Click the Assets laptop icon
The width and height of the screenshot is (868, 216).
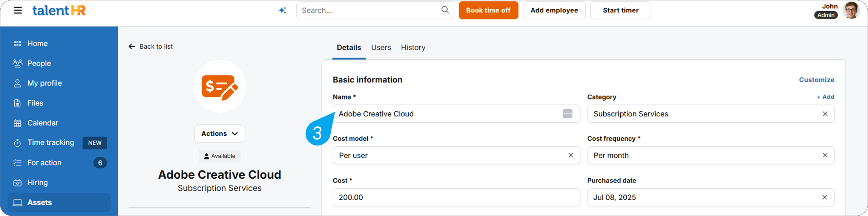(x=17, y=202)
